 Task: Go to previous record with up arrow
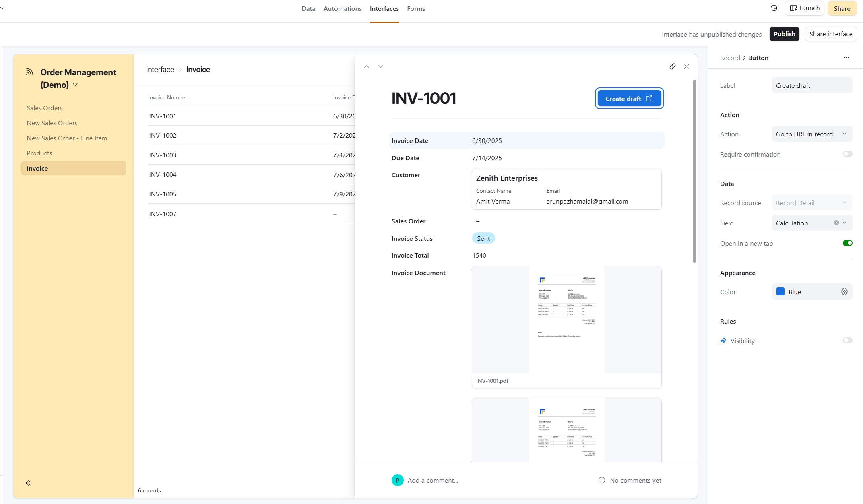click(x=366, y=66)
